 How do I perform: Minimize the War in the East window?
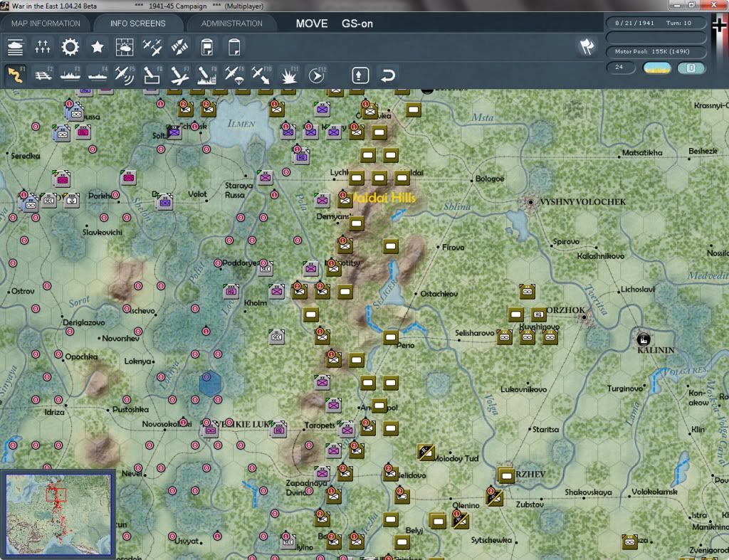pyautogui.click(x=676, y=5)
